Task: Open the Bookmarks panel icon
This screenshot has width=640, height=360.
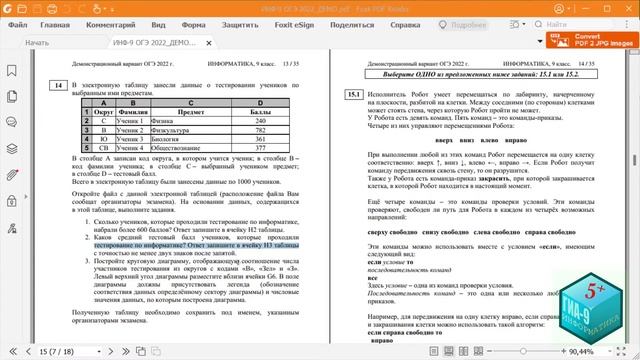Action: [x=12, y=71]
